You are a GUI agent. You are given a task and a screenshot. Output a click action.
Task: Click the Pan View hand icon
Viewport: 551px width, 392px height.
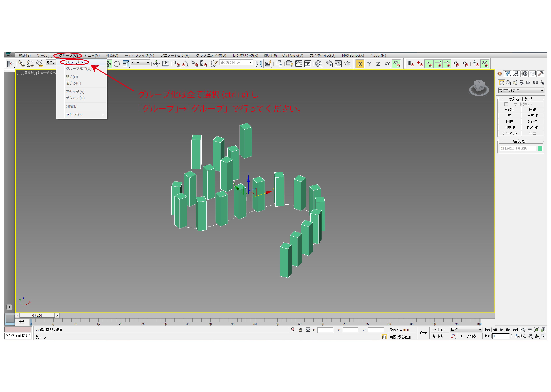pos(530,336)
